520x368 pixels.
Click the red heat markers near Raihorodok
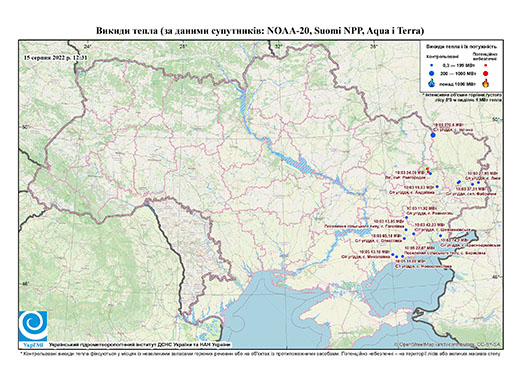[428, 169]
